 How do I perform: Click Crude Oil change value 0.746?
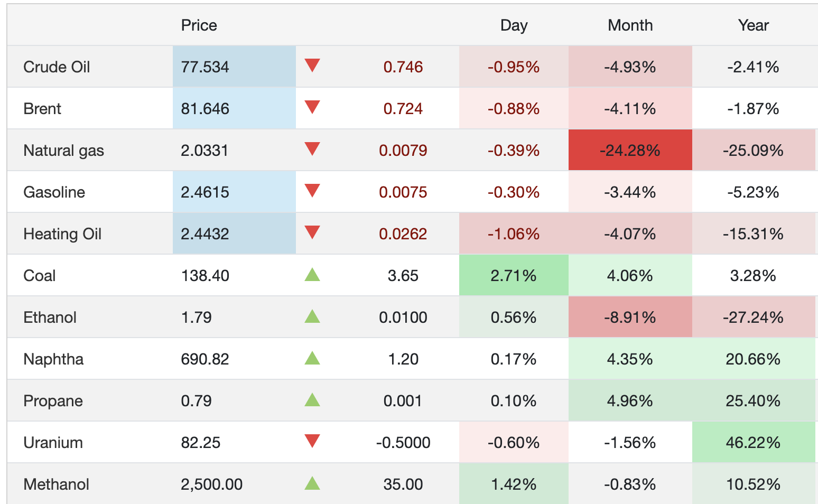coord(403,67)
